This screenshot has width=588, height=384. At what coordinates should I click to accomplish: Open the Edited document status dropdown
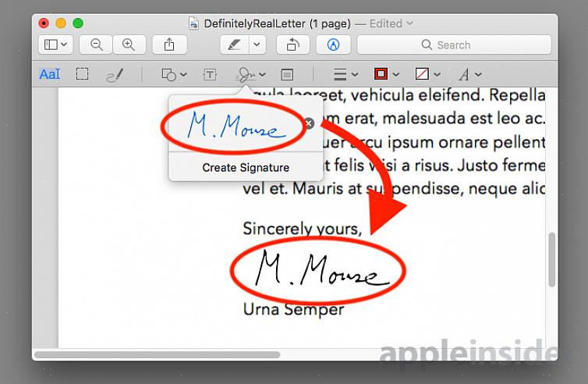pyautogui.click(x=391, y=23)
